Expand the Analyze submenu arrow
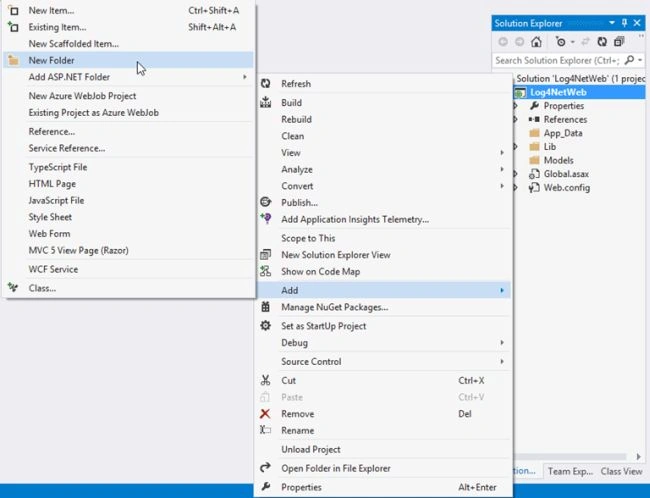This screenshot has width=650, height=498. point(502,169)
